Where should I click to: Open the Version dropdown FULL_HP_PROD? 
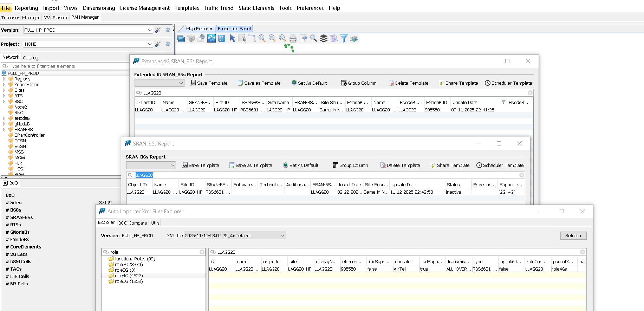(150, 30)
